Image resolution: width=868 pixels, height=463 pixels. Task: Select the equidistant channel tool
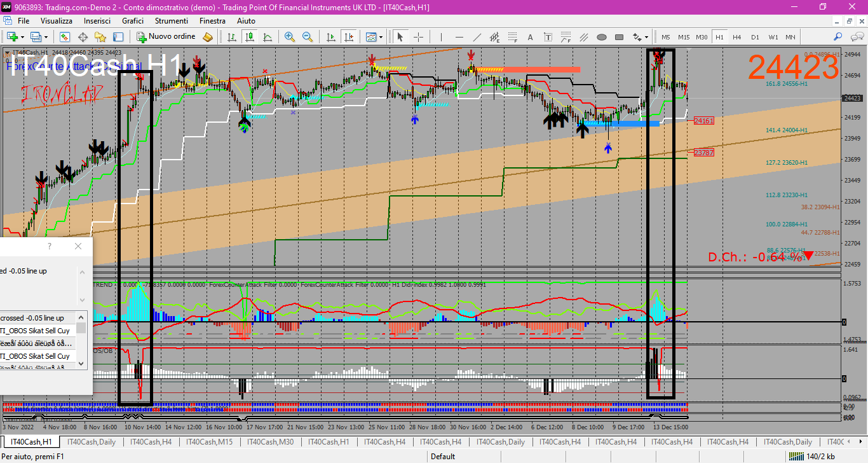pos(495,37)
